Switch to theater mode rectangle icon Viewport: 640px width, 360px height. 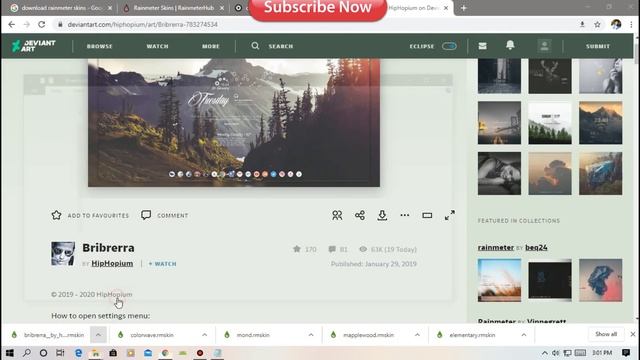point(427,215)
